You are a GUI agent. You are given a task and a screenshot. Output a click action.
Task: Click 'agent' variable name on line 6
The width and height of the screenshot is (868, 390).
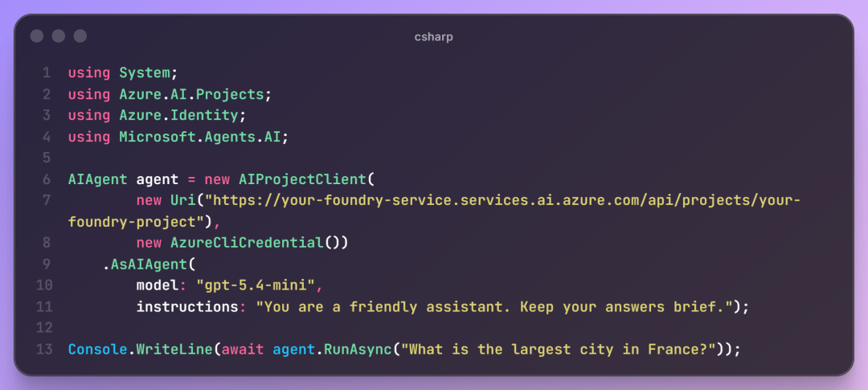[x=158, y=180]
